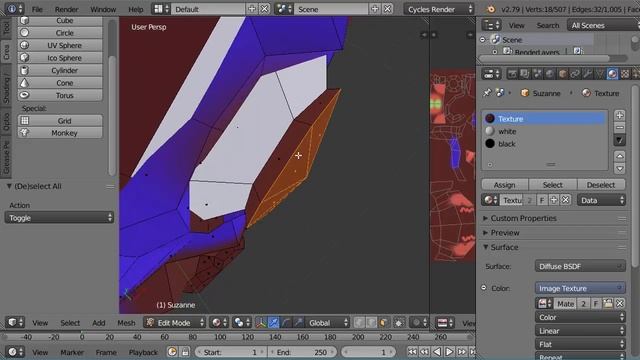Add a Monkey mesh primitive
This screenshot has height=360, width=640.
[x=60, y=133]
